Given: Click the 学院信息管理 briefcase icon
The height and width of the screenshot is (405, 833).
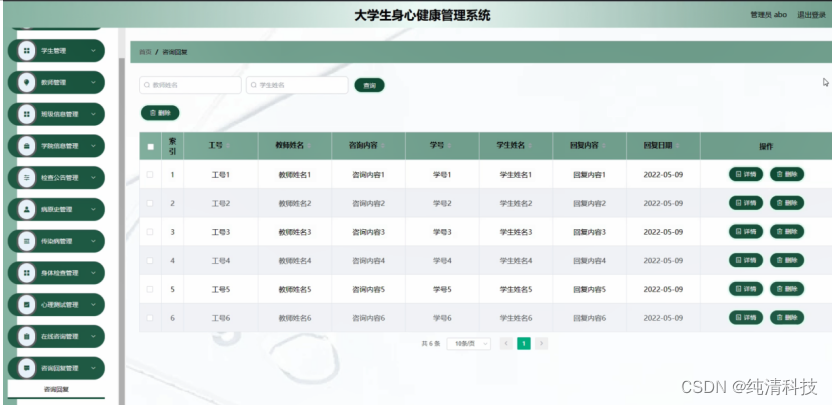Looking at the screenshot, I should pos(27,146).
